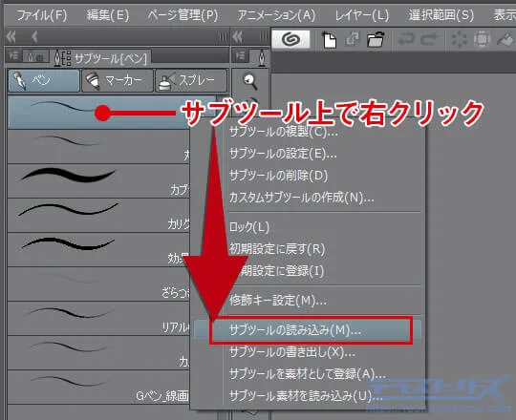Open the sub tool panel menu icon
The width and height of the screenshot is (516, 420).
(x=13, y=56)
